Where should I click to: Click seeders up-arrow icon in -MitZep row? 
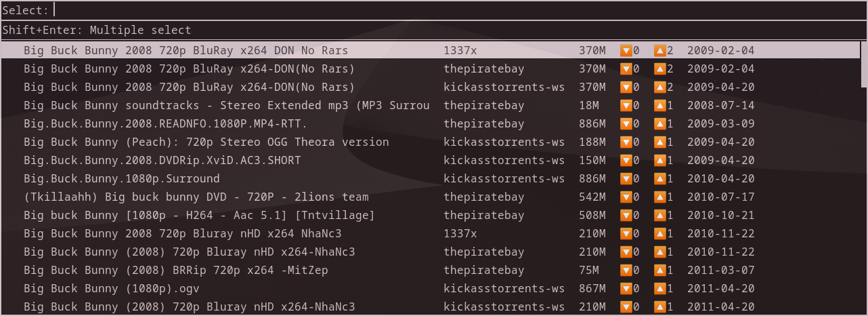(x=660, y=270)
